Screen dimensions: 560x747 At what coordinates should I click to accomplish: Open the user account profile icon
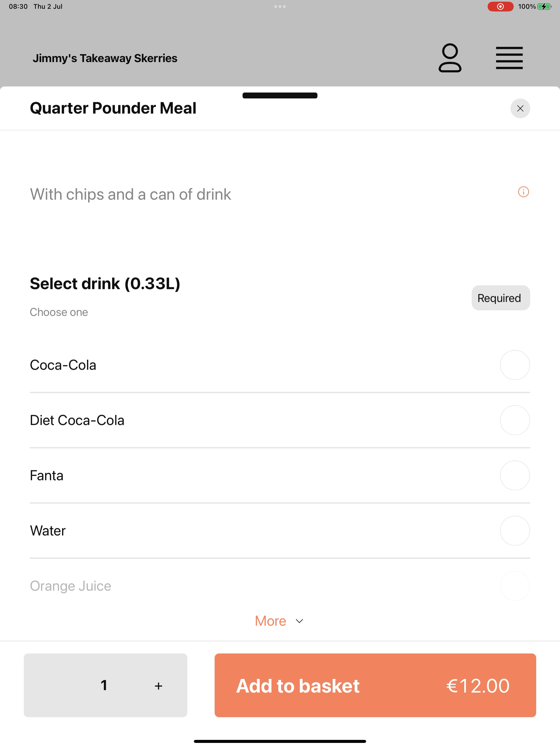(x=450, y=58)
